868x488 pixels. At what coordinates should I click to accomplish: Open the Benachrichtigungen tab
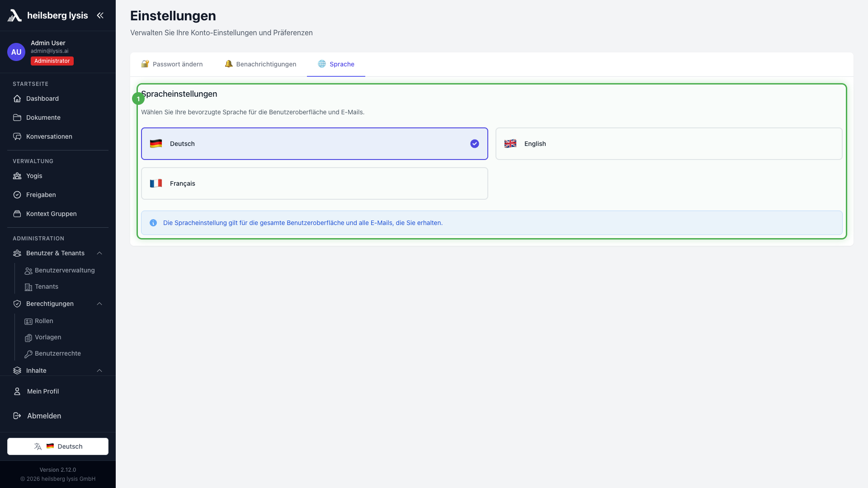(260, 64)
